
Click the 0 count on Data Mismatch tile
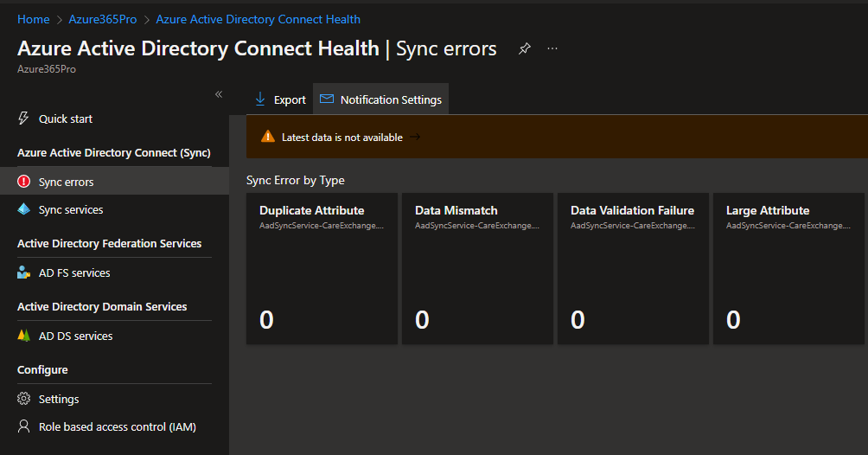click(x=422, y=320)
